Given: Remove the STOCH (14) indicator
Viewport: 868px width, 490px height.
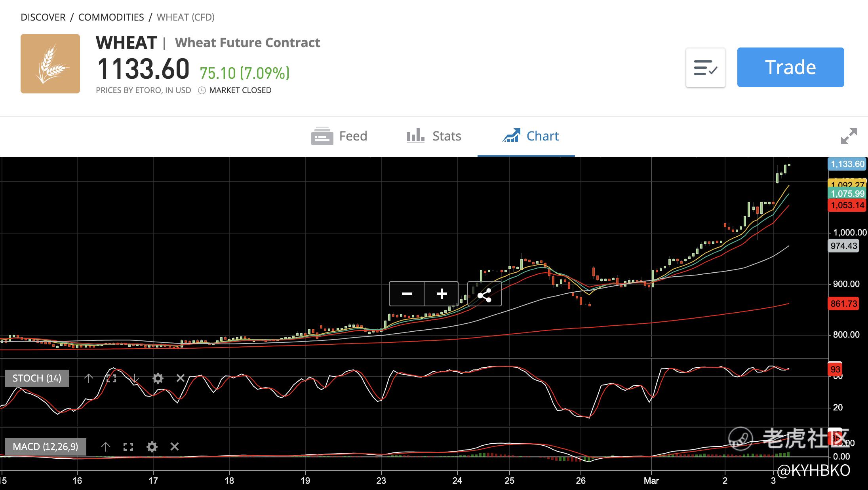Looking at the screenshot, I should coord(181,378).
